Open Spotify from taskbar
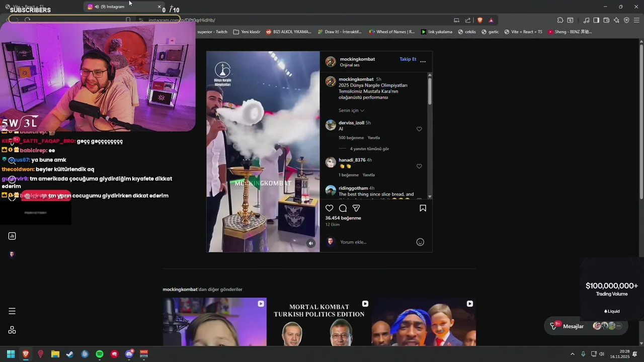The width and height of the screenshot is (644, 362). coord(100,354)
